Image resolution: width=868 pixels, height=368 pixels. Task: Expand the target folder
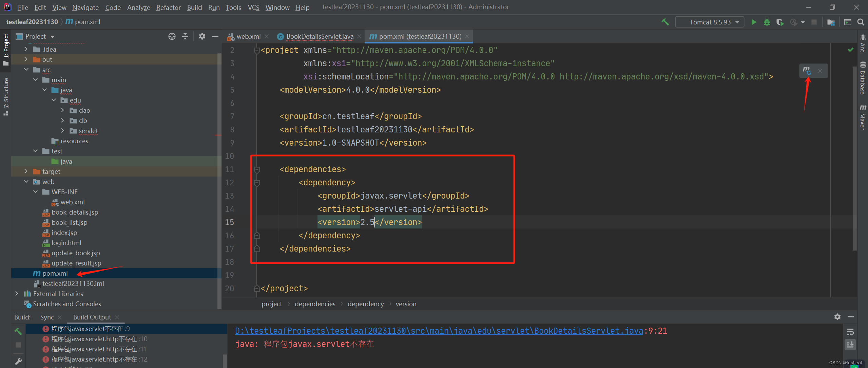coord(26,171)
